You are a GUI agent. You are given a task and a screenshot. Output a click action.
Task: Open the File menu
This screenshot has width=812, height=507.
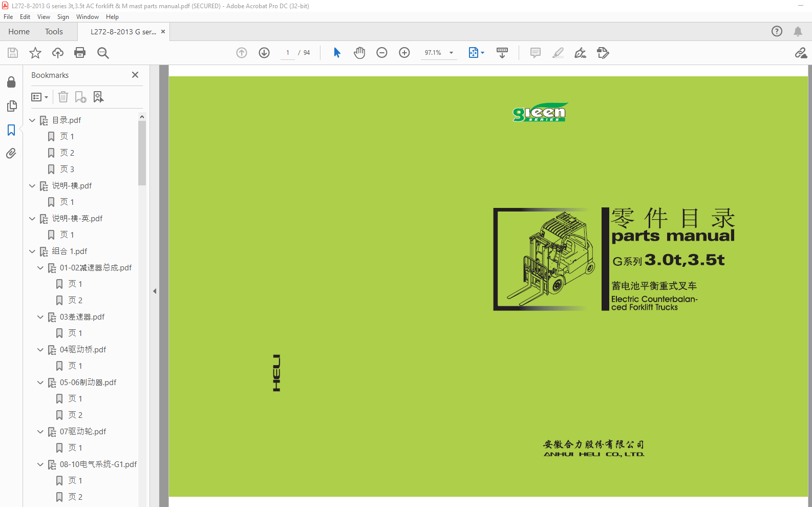point(8,17)
